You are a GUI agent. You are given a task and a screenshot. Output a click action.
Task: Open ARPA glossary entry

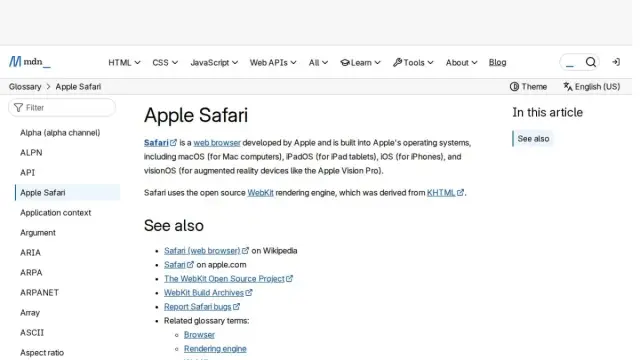(31, 273)
